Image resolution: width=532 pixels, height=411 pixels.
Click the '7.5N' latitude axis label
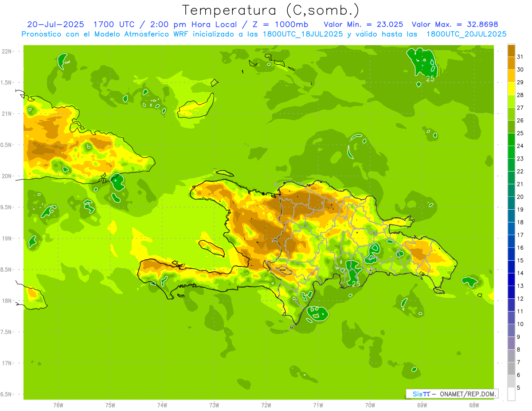click(x=7, y=332)
